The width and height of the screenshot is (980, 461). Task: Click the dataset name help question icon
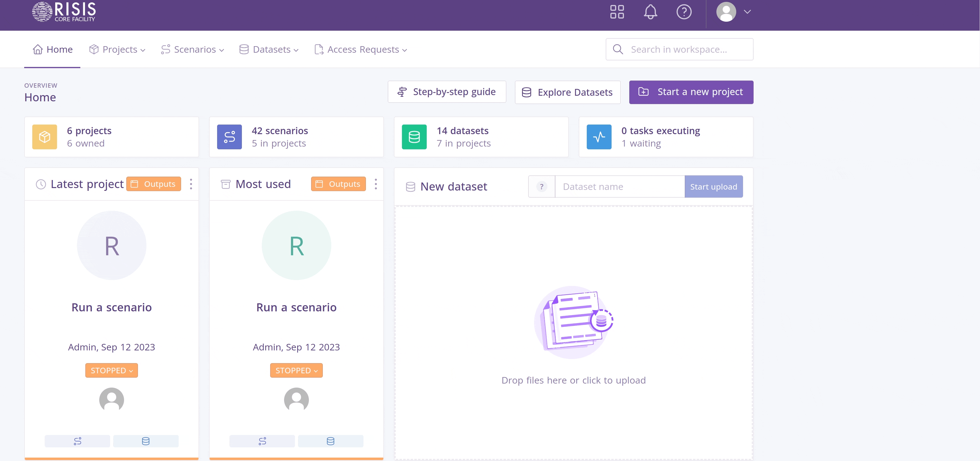point(541,187)
